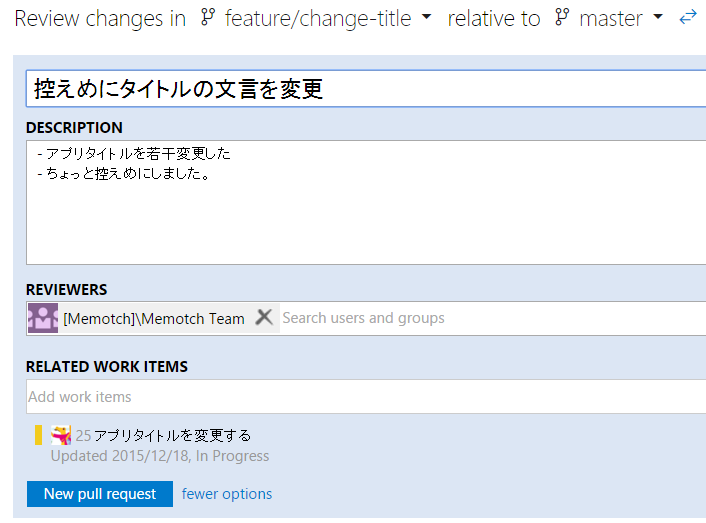This screenshot has height=523, width=706.
Task: Open the master target branch dropdown
Action: (x=657, y=18)
